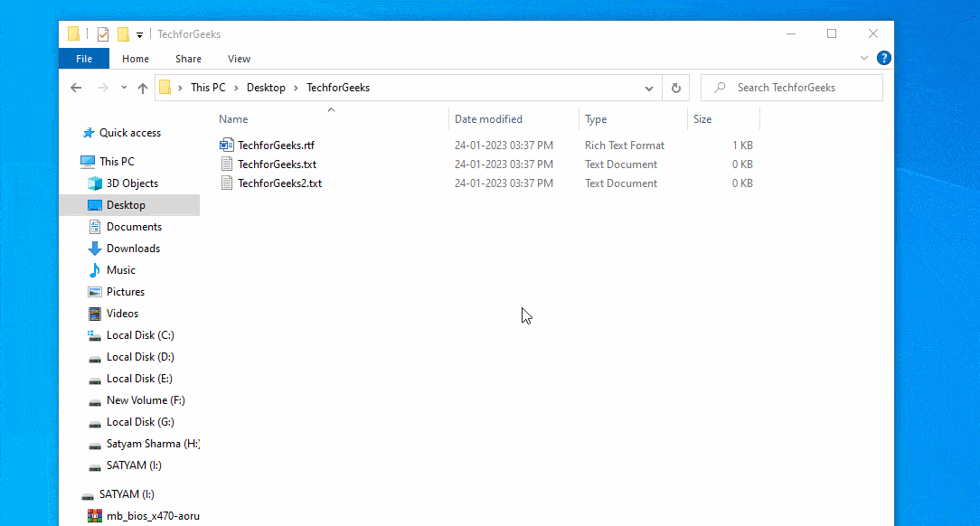Sort by the Date modified column header
This screenshot has height=526, width=980.
[488, 119]
